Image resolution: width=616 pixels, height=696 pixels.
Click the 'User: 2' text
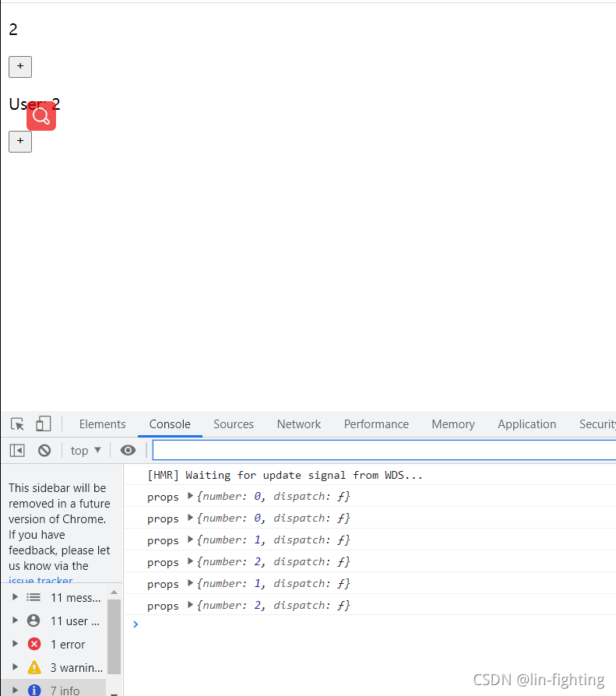point(34,104)
